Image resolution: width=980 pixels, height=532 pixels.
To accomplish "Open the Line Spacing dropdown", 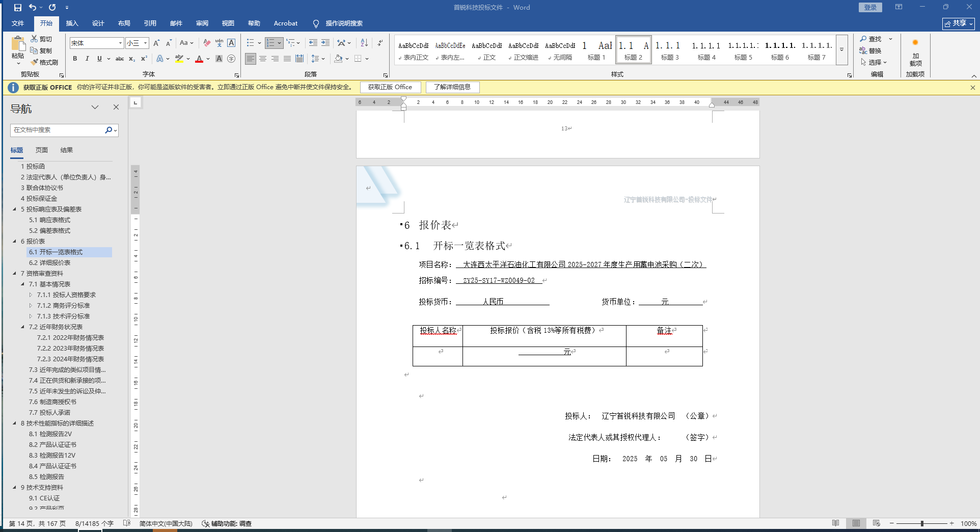I will pyautogui.click(x=318, y=59).
